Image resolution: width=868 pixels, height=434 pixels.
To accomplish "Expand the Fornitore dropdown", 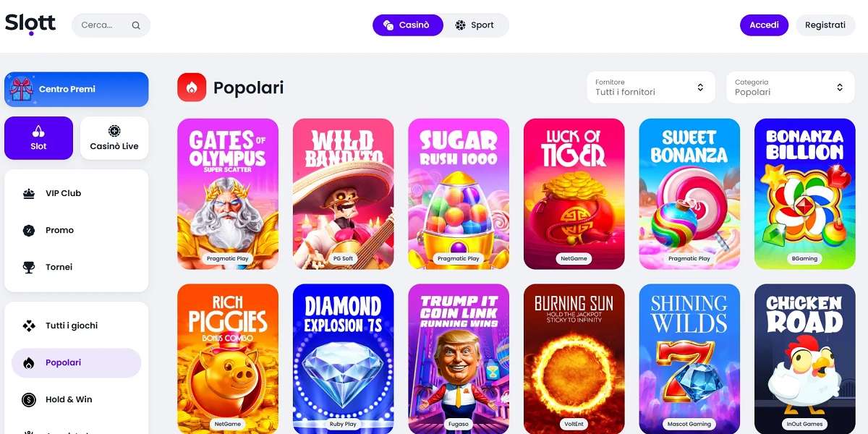I will [x=650, y=88].
